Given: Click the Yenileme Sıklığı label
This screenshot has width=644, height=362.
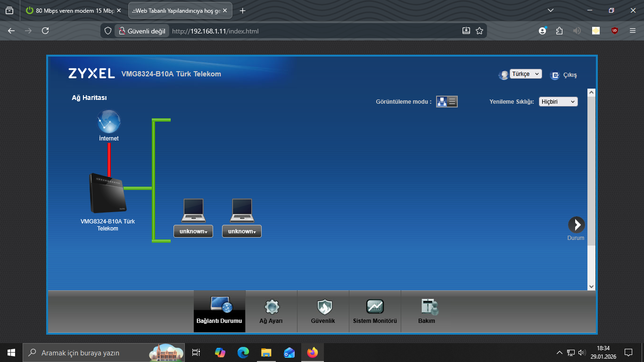Looking at the screenshot, I should click(512, 102).
